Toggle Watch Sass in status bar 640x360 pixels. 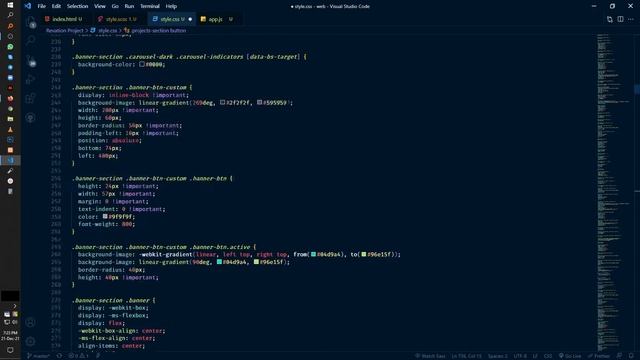coord(430,356)
